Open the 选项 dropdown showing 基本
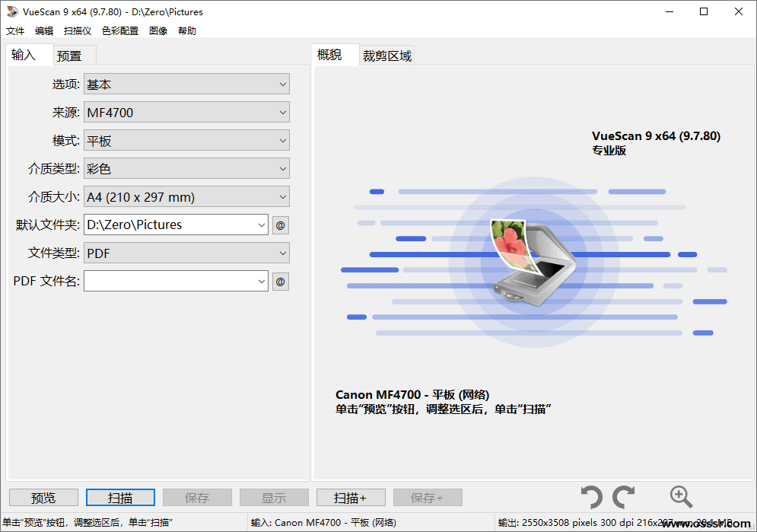The width and height of the screenshot is (757, 532). [187, 84]
